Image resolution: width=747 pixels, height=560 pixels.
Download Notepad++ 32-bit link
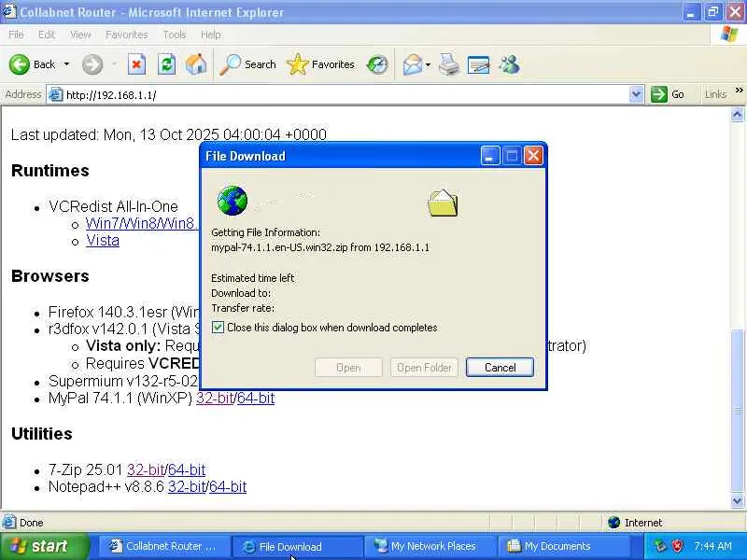pyautogui.click(x=187, y=486)
